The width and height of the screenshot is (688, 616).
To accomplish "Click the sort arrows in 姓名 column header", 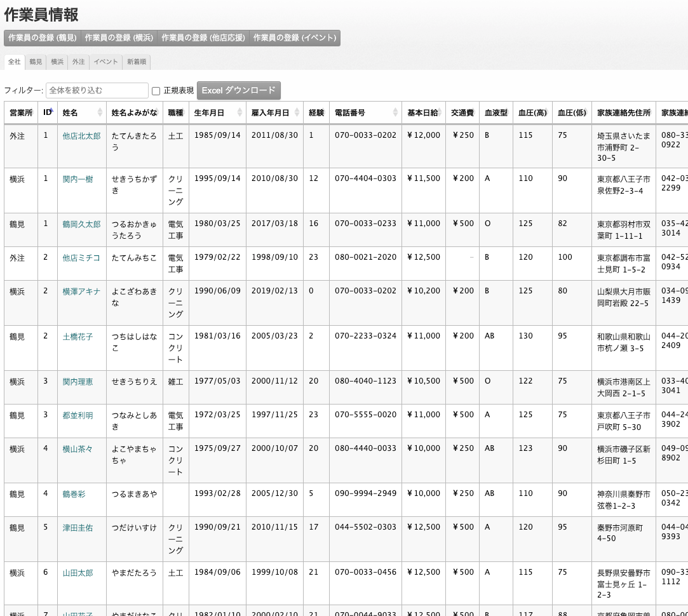I will (x=100, y=112).
